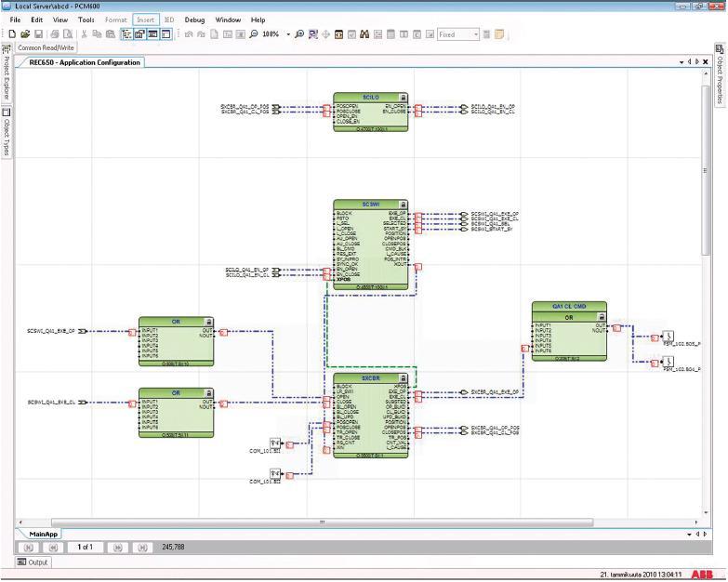Click the Open folder toolbar icon
Viewport: 728px width, 582px height.
click(25, 33)
